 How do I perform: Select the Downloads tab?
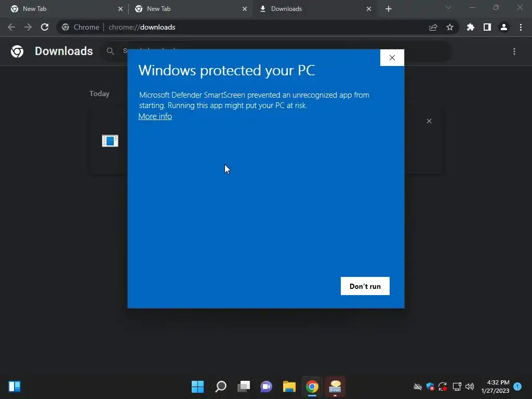313,9
